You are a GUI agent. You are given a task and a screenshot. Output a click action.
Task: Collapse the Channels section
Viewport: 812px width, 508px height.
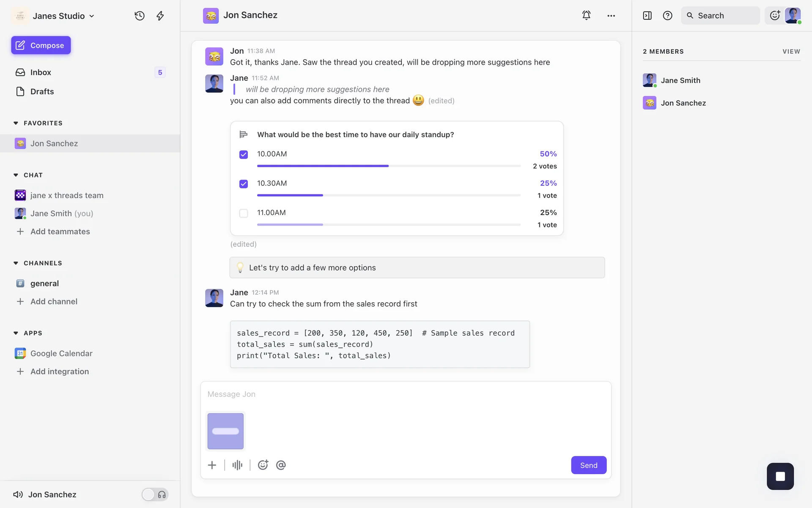(16, 263)
